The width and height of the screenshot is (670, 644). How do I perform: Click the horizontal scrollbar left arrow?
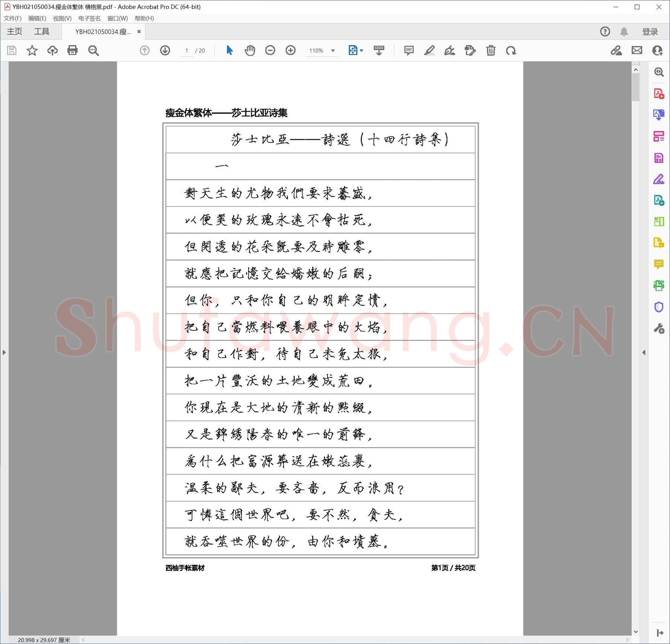pyautogui.click(x=83, y=640)
